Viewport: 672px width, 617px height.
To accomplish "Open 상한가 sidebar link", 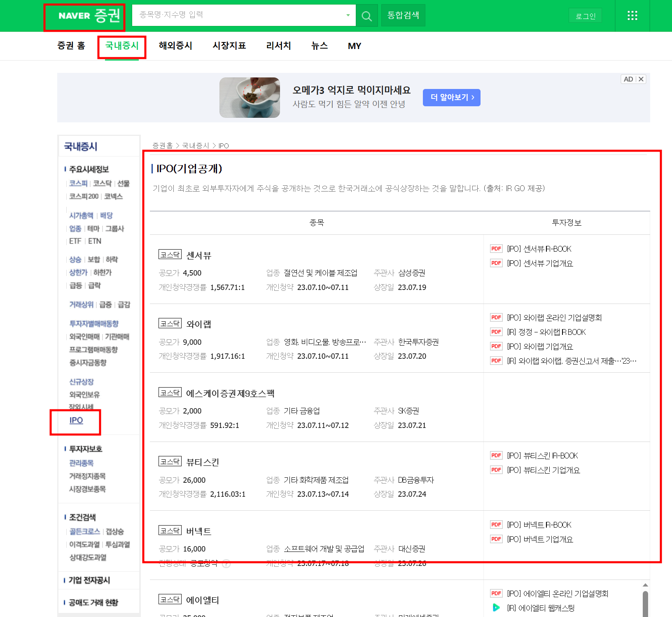I will coord(78,272).
